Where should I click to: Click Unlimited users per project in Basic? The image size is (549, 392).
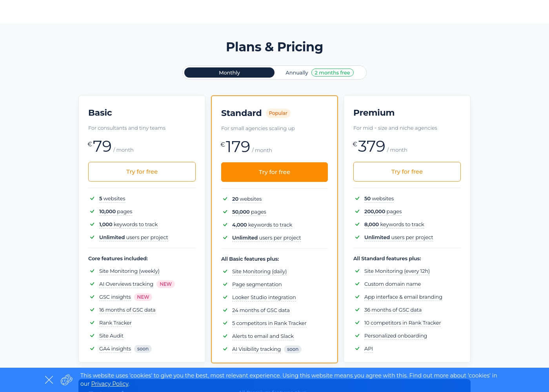pyautogui.click(x=133, y=238)
